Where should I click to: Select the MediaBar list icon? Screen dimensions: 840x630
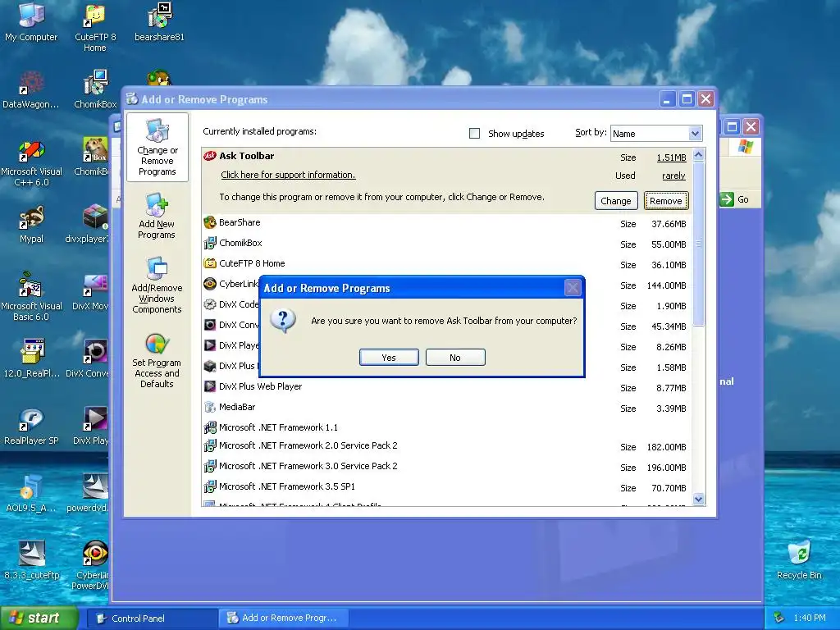point(209,407)
